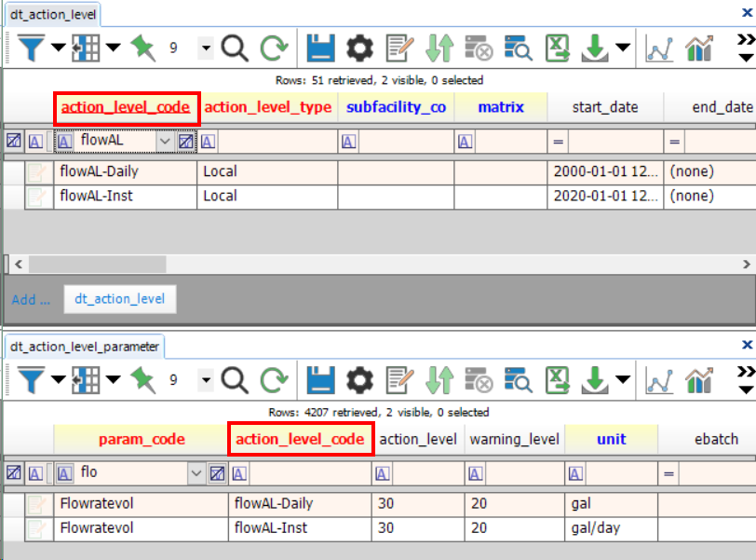Toggle the match-case icon in action_level_type filter
Viewport: 756px width, 560px height.
(209, 142)
